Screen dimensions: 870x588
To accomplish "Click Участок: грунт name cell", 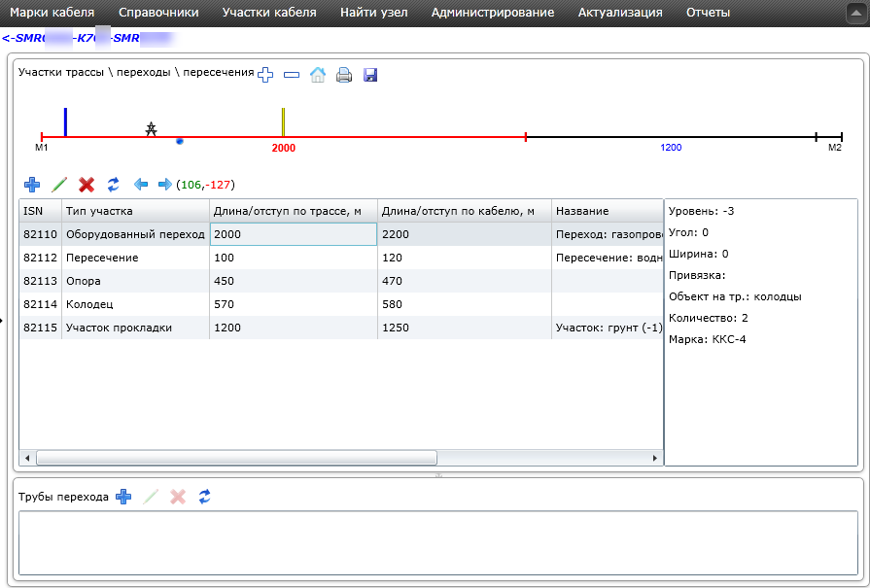I will click(x=607, y=328).
